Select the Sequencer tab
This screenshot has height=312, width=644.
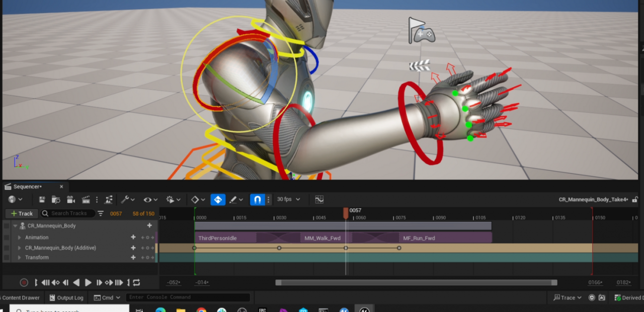point(28,187)
